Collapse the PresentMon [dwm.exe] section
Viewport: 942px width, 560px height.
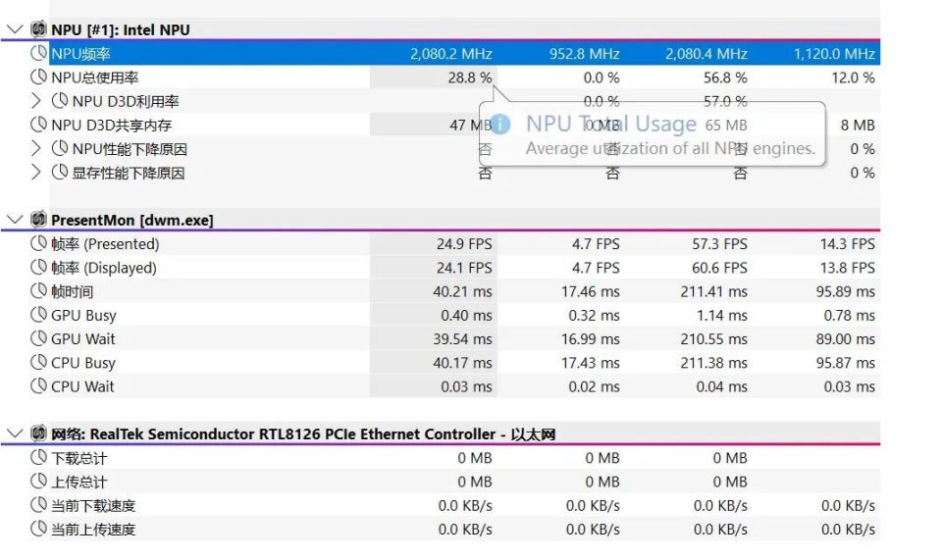click(14, 220)
